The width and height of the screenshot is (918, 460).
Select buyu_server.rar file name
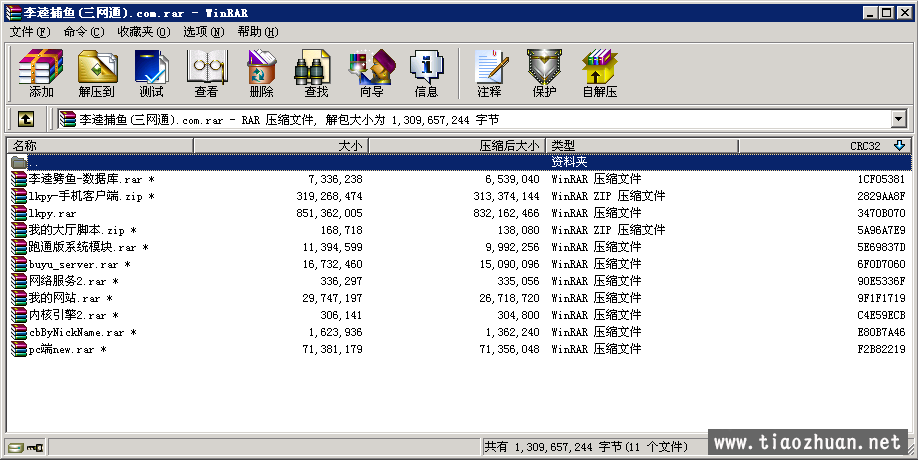coord(80,265)
